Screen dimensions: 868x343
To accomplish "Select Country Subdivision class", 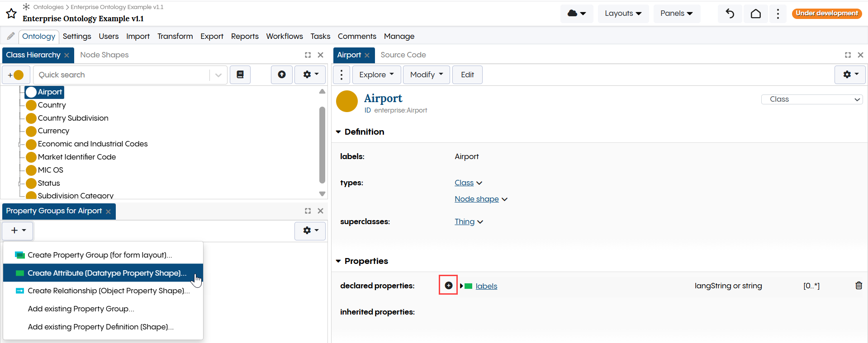I will point(73,118).
